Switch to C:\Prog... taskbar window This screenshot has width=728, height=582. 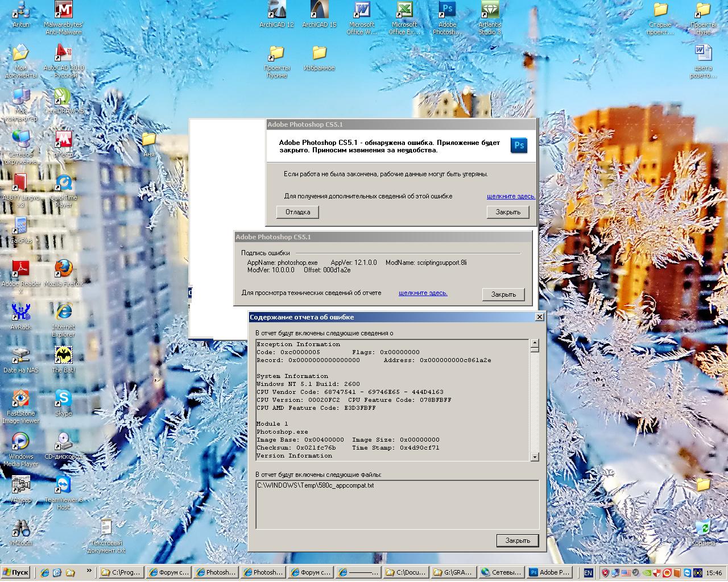point(121,572)
